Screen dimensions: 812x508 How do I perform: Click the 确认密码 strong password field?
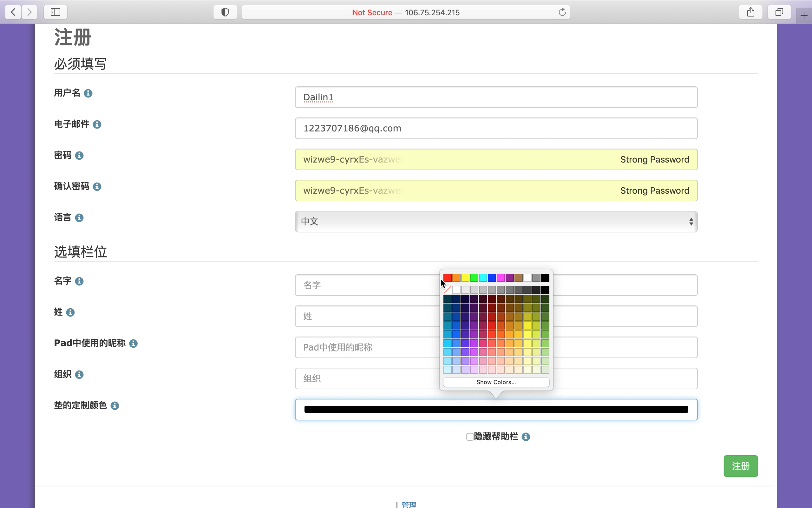click(x=496, y=190)
